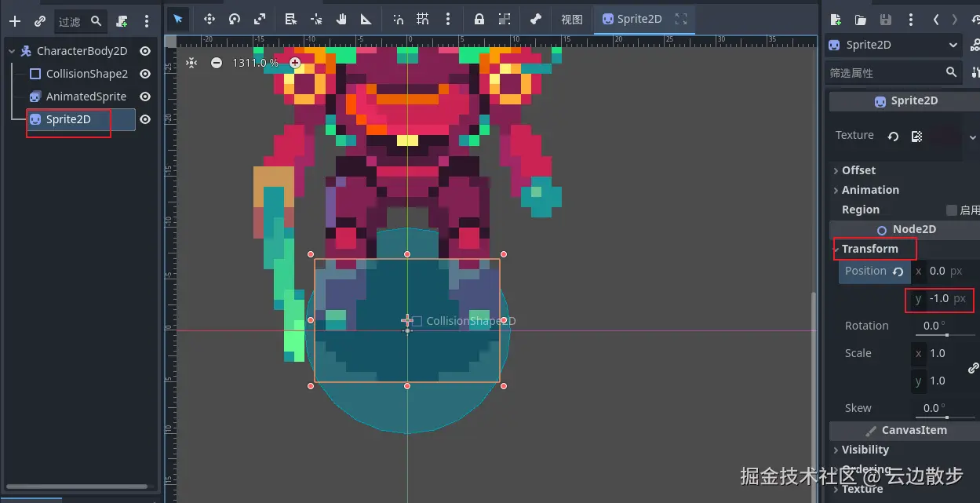Open the Sprite2D toolbar menu
The width and height of the screenshot is (980, 503).
632,20
